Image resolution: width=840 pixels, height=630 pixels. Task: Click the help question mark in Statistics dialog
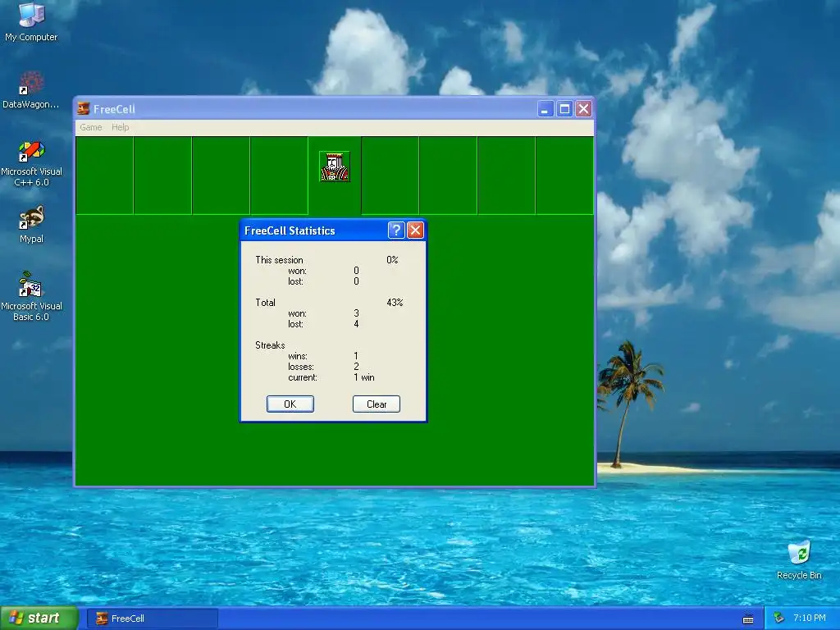[x=396, y=231]
